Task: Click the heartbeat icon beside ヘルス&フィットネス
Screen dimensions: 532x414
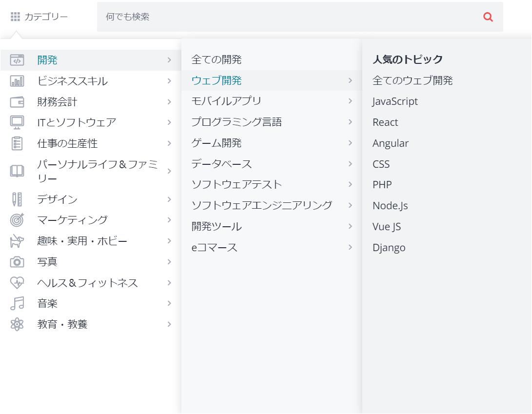Action: (17, 283)
